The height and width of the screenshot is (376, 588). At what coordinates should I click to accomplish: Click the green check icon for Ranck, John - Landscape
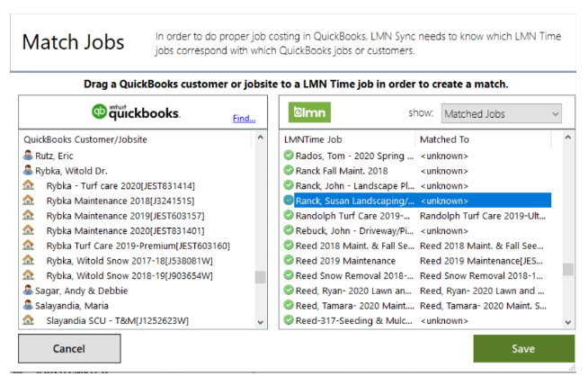[289, 185]
